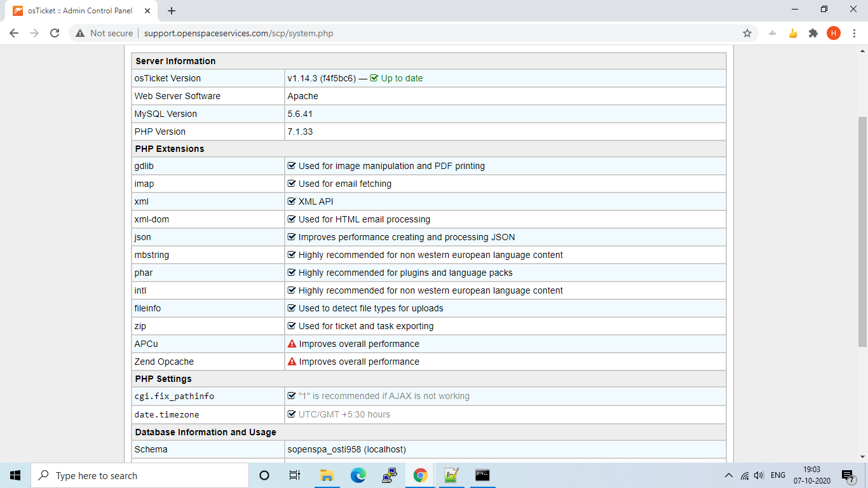
Task: Click the check icon in the intl row
Action: coord(292,290)
